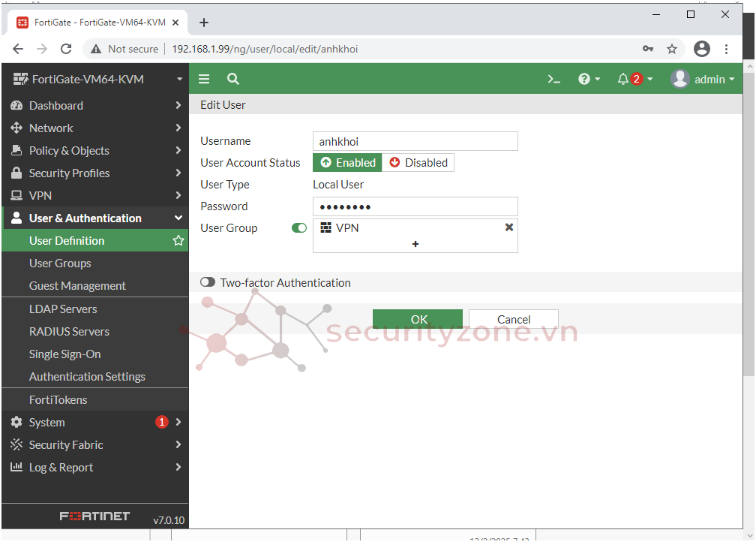756x542 pixels.
Task: Add a user group with plus icon
Action: tap(415, 244)
